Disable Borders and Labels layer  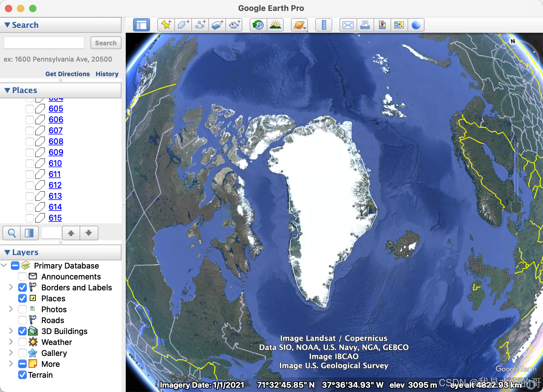(x=22, y=287)
